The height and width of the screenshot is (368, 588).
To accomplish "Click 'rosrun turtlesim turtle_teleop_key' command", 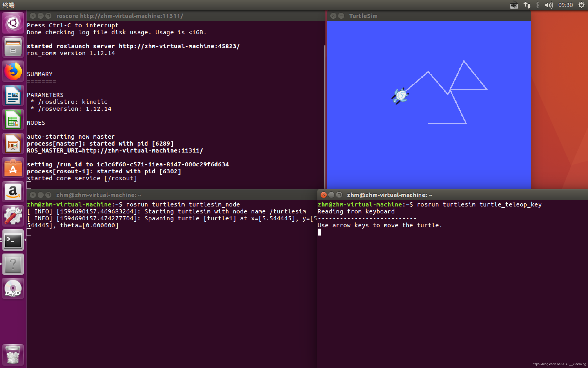I will [479, 204].
